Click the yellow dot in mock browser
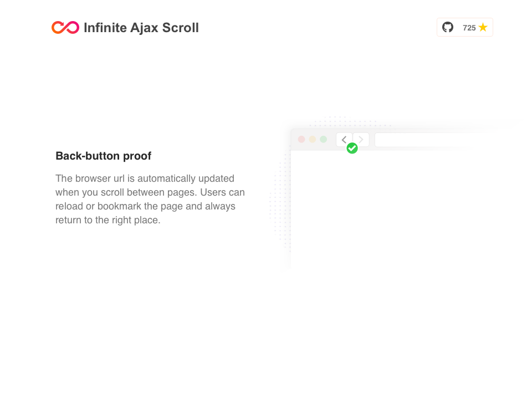Viewport: 532px width, 399px height. [313, 139]
